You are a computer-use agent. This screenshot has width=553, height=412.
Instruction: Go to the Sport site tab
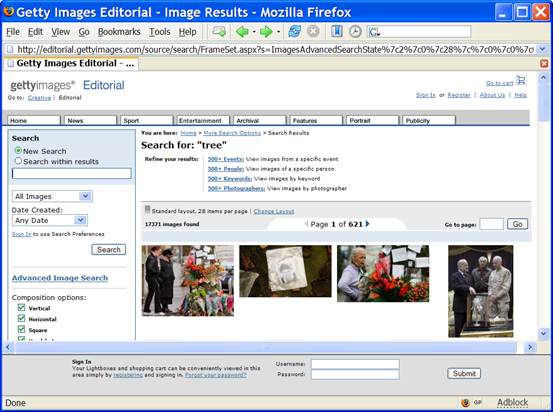click(x=147, y=120)
